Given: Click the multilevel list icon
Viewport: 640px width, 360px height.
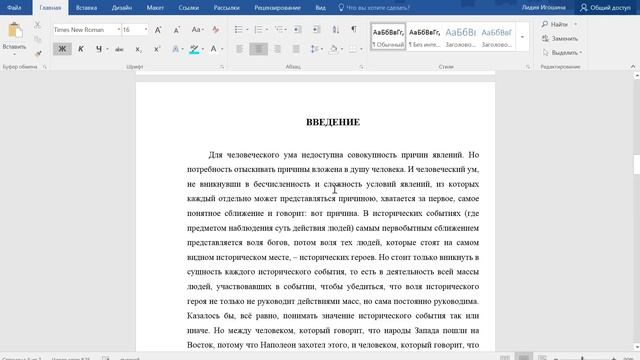Looking at the screenshot, I should [278, 30].
